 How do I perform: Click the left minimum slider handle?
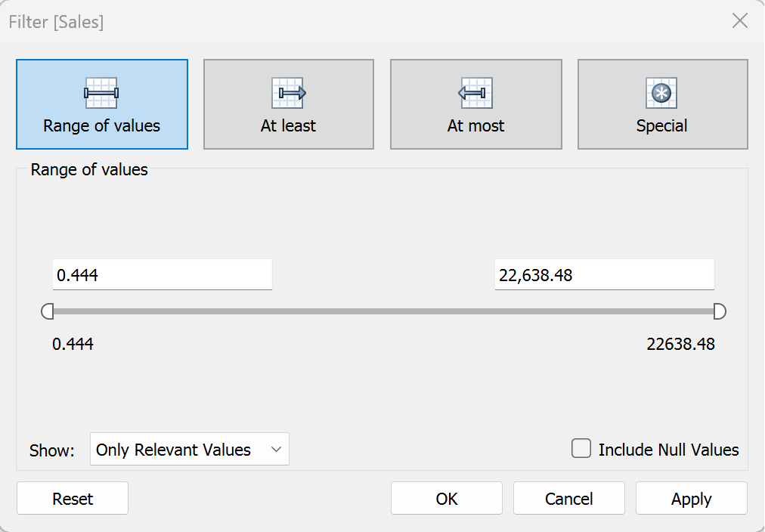pyautogui.click(x=48, y=311)
